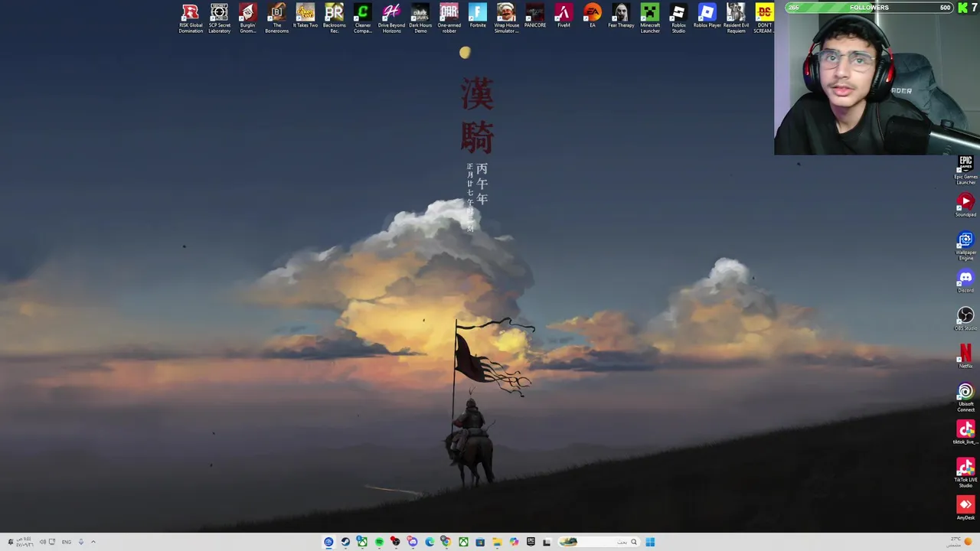Launch Cleaner Company shortcut
The height and width of the screenshot is (551, 980).
click(362, 18)
